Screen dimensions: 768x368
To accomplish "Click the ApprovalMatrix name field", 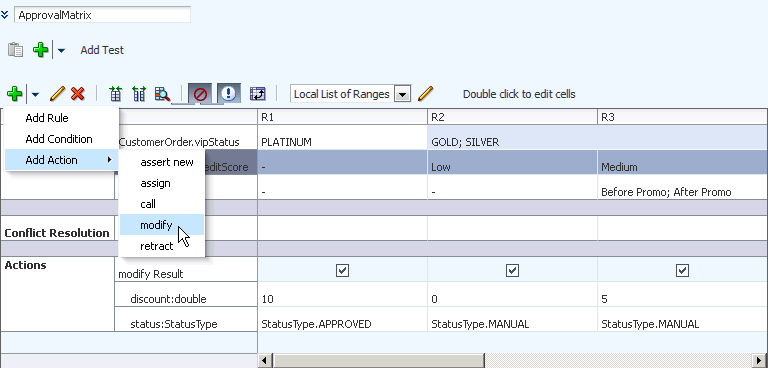I will 102,15.
